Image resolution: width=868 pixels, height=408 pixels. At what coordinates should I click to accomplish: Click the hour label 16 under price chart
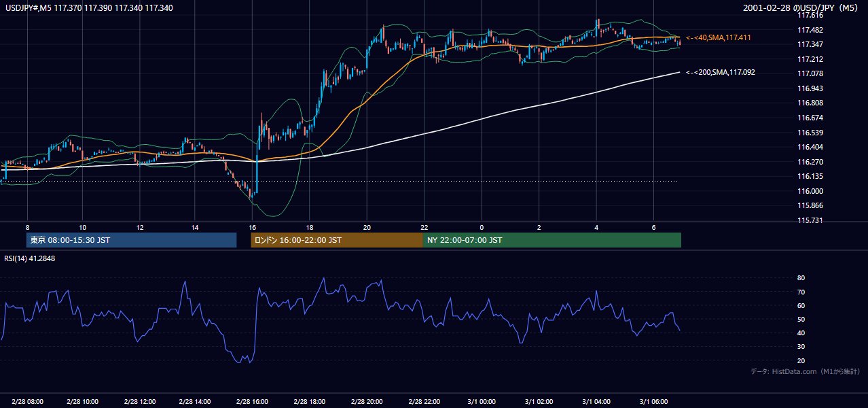pyautogui.click(x=253, y=227)
